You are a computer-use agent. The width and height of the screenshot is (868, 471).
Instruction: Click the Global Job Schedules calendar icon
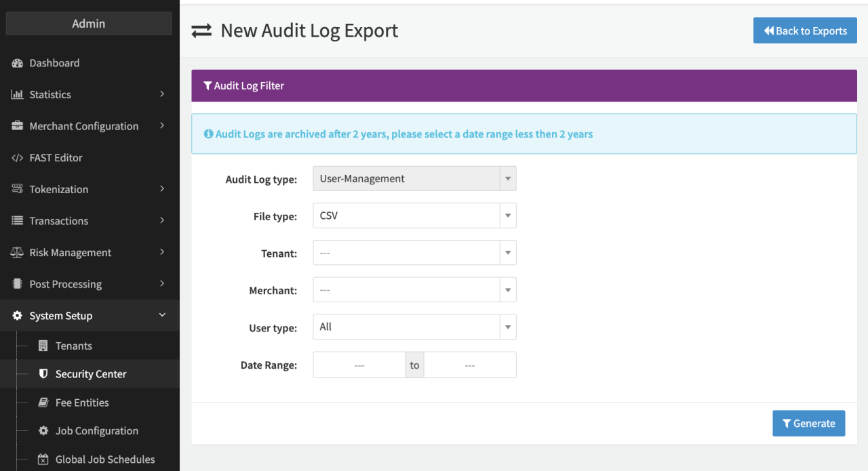coord(43,459)
